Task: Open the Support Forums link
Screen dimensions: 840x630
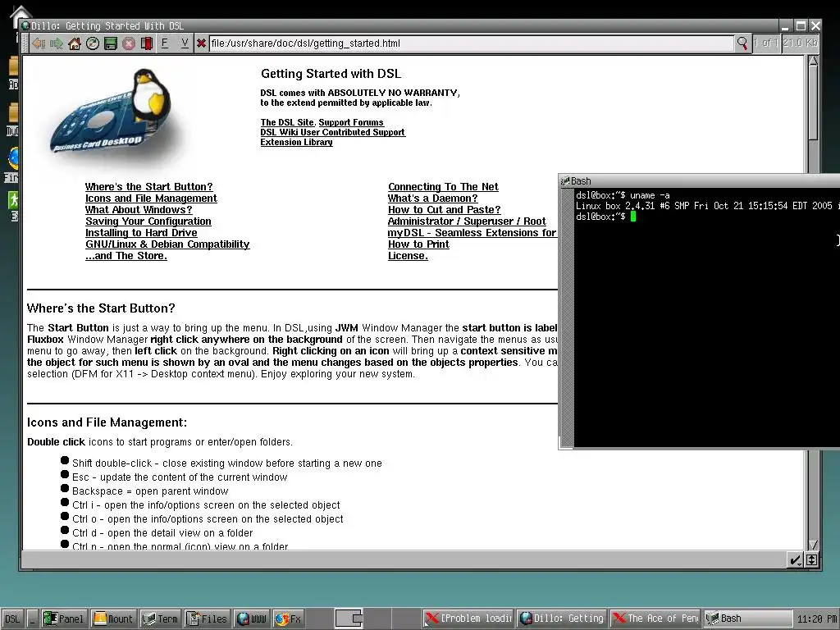Action: (x=351, y=122)
